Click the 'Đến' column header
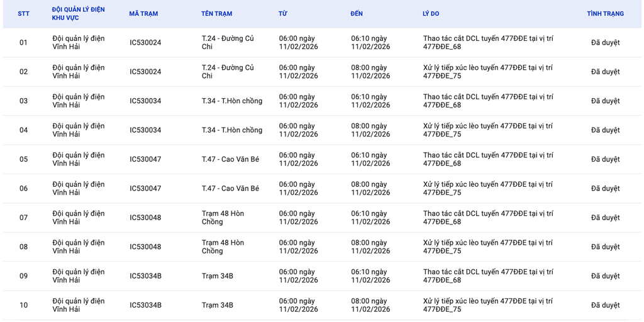 (357, 14)
